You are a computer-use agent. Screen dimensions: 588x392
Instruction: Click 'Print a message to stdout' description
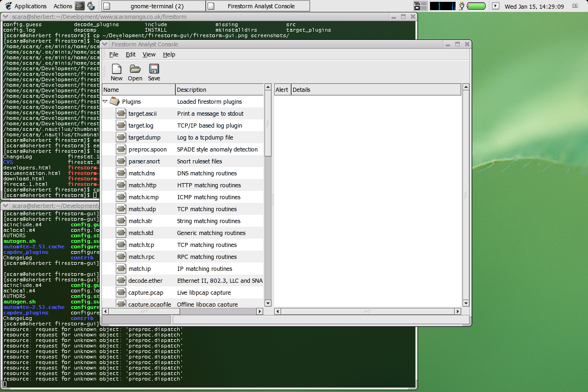point(210,114)
